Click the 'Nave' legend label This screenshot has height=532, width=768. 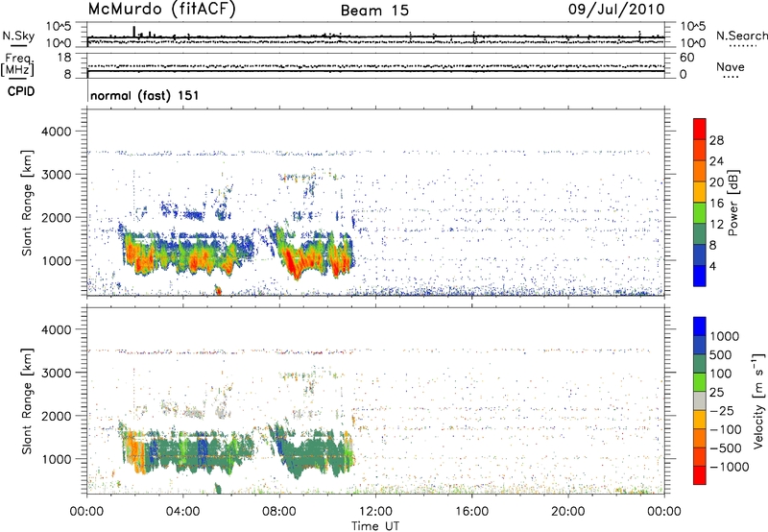730,67
